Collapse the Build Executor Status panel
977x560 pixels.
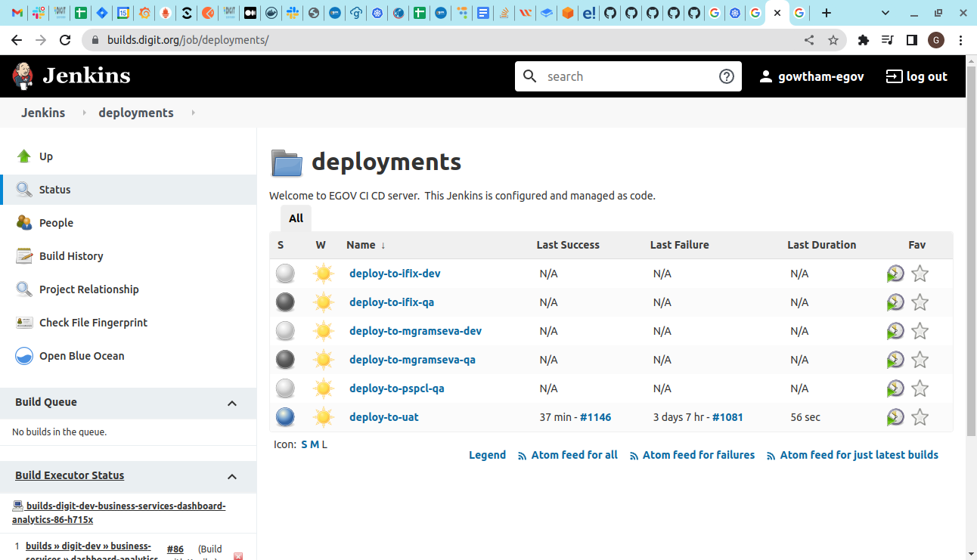(232, 476)
